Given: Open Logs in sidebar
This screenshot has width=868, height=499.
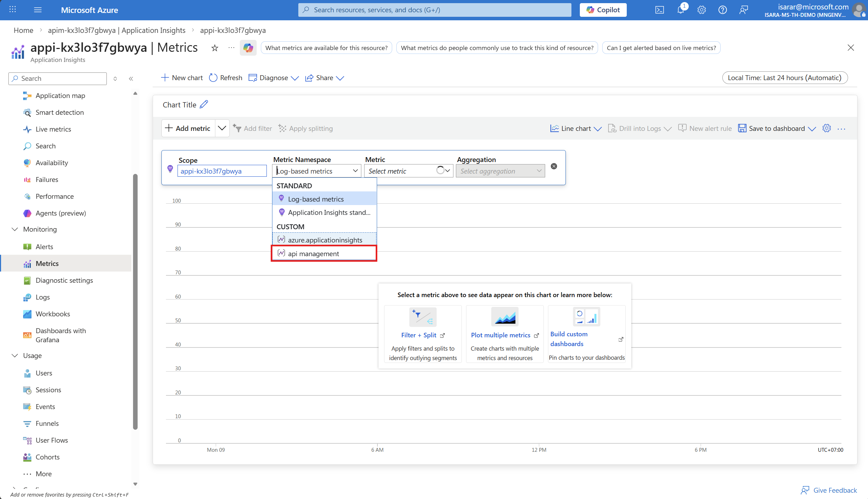Looking at the screenshot, I should click(x=43, y=297).
